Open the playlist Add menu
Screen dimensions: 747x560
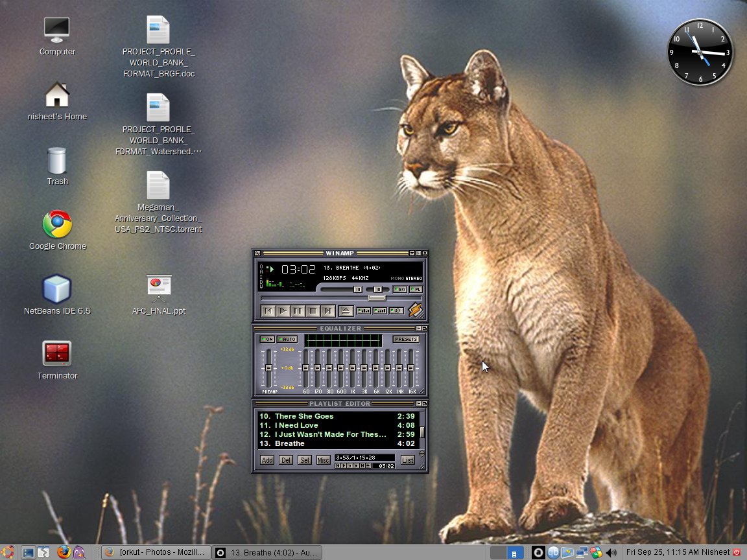click(x=267, y=460)
